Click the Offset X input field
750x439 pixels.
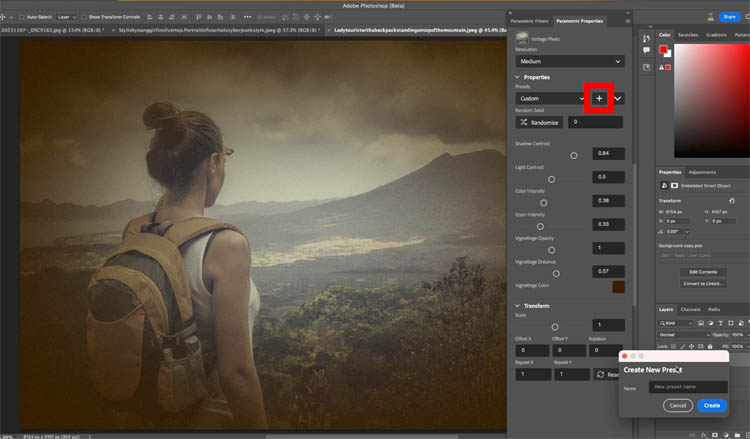532,350
